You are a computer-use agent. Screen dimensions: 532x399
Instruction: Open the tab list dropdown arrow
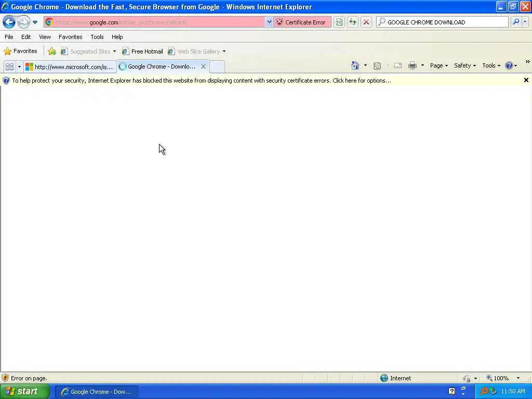[x=19, y=67]
